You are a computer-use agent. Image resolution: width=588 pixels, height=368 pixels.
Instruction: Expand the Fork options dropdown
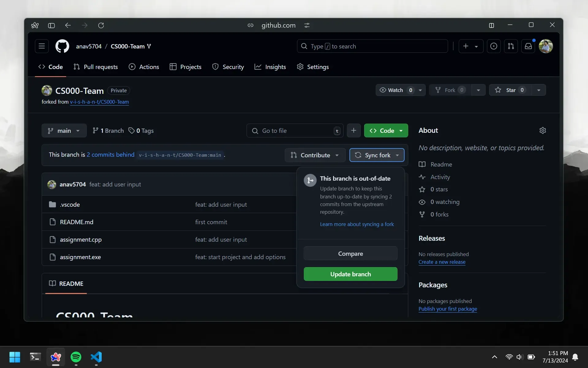478,90
